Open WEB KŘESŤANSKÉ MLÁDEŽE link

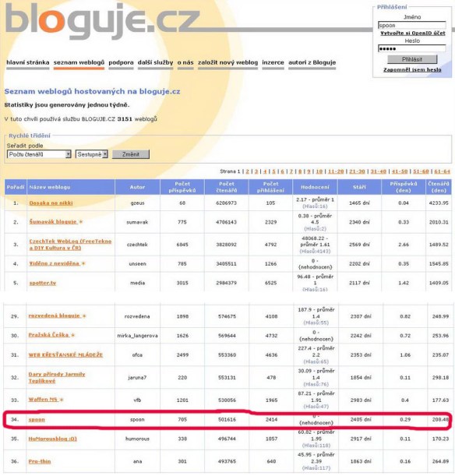tap(65, 354)
